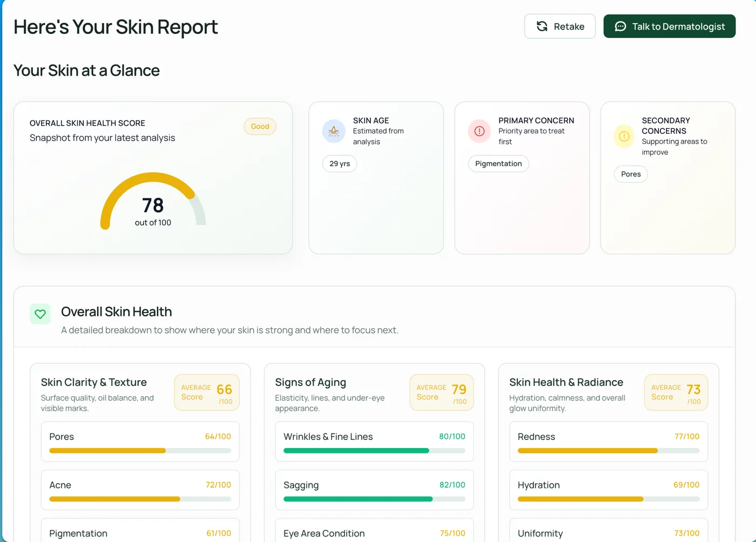Click the 'Overall Skin Health' section heading
Viewport: 756px width, 542px height.
pos(117,311)
